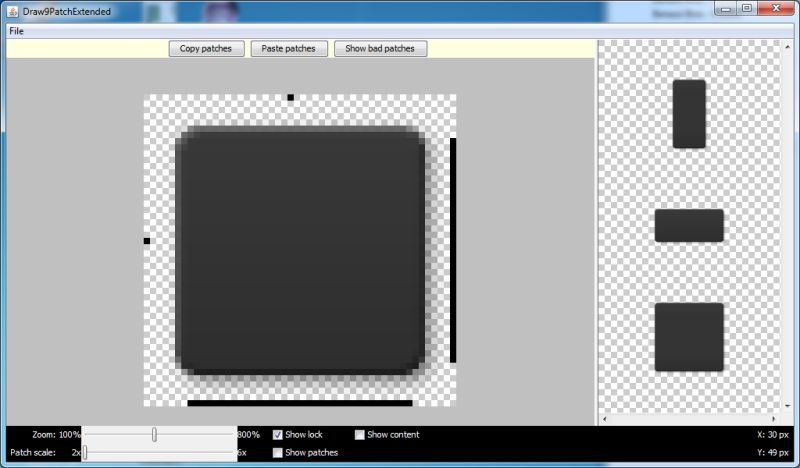Click the dark rounded square in editor
800x468 pixels.
point(300,250)
